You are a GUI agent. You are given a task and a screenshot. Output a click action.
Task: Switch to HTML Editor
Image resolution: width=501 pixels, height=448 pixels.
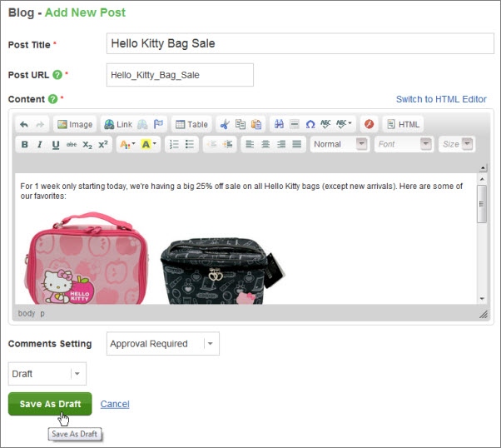pyautogui.click(x=441, y=99)
